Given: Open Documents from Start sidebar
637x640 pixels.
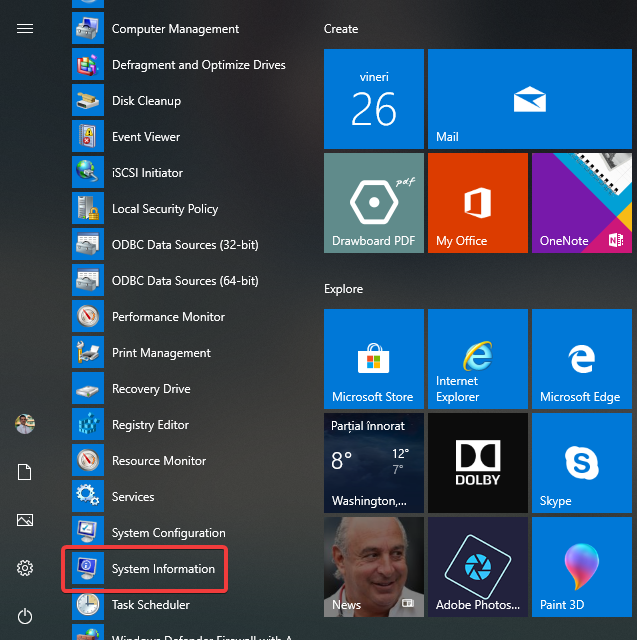Looking at the screenshot, I should point(24,472).
